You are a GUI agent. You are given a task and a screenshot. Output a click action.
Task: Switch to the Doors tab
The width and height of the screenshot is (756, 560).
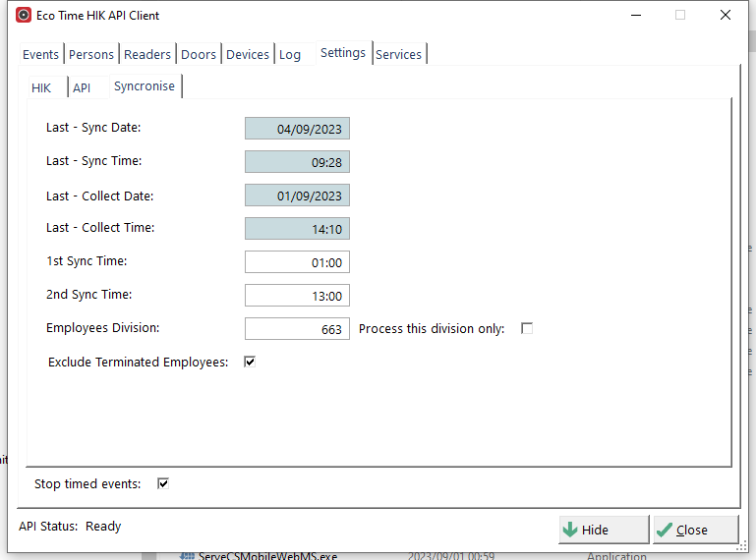[199, 55]
